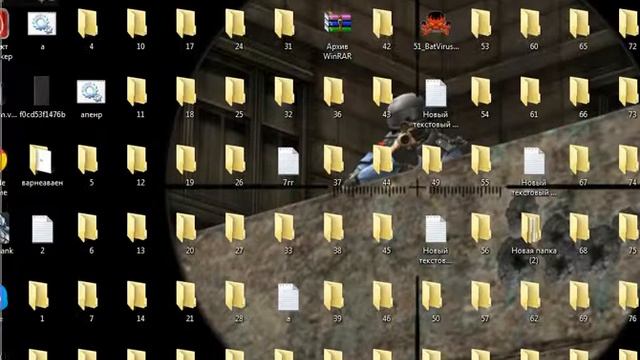Viewport: 640px width, 360px height.
Task: Open the text file between folders 45 and 56
Action: pos(436,229)
